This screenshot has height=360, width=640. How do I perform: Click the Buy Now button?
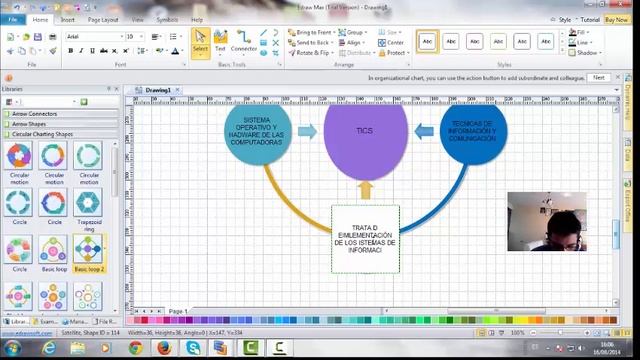pos(616,20)
